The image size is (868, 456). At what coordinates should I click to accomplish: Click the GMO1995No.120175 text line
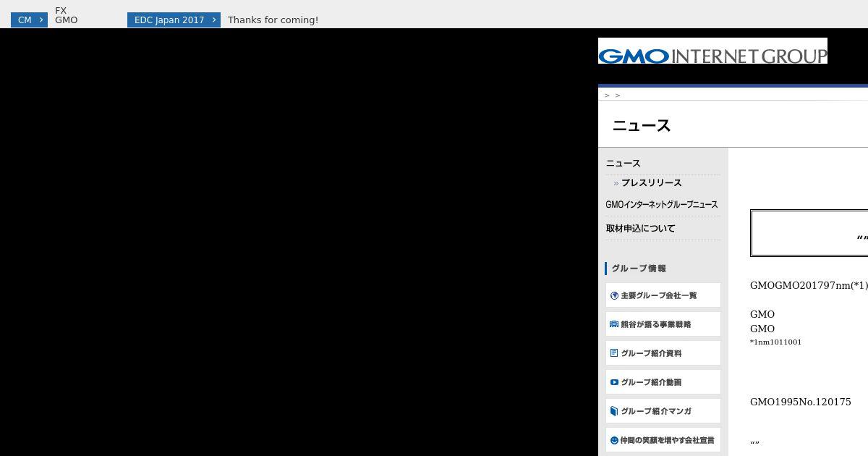(800, 402)
